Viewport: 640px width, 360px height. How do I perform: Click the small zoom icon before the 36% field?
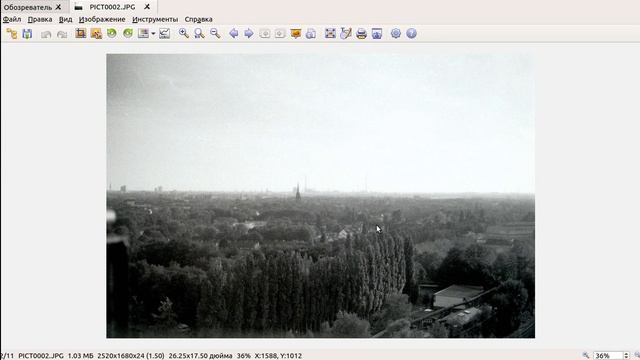pos(586,356)
